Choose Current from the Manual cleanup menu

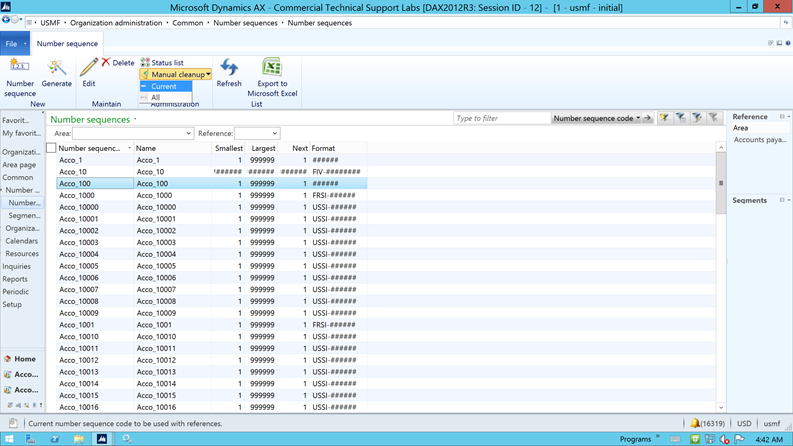pyautogui.click(x=163, y=86)
